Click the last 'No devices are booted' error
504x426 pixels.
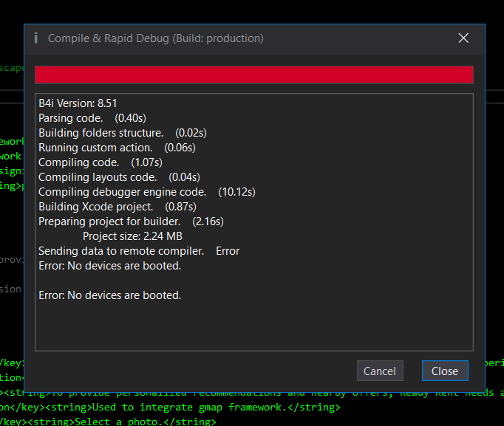coord(109,295)
